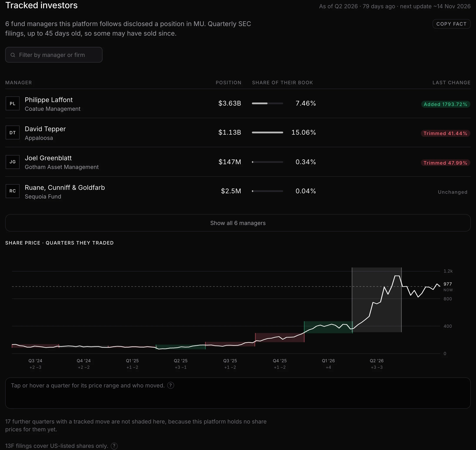Screen dimensions: 476x450
Task: Select the Q2 '26 quarter on chart axis
Action: point(377,361)
